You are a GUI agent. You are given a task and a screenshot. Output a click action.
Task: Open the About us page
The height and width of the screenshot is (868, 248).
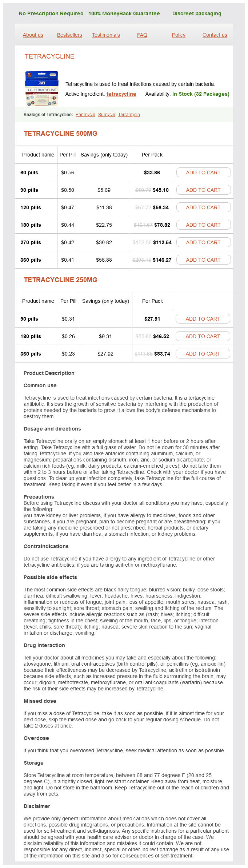(33, 35)
